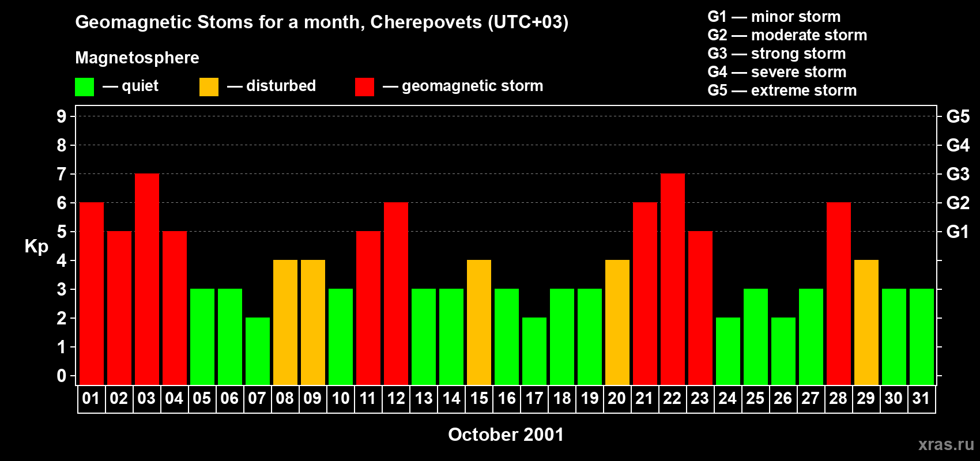The height and width of the screenshot is (461, 980).
Task: Click the 'geomagnetic storm' legend label
Action: click(x=473, y=86)
